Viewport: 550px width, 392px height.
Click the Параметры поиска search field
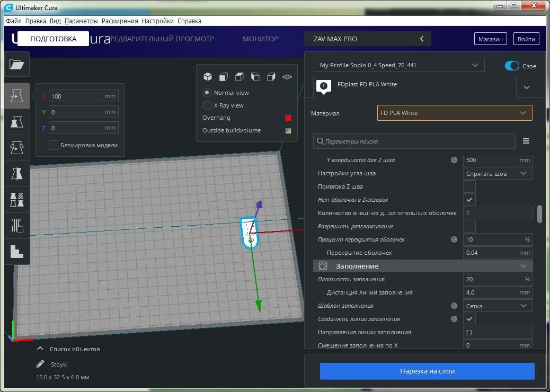point(414,141)
